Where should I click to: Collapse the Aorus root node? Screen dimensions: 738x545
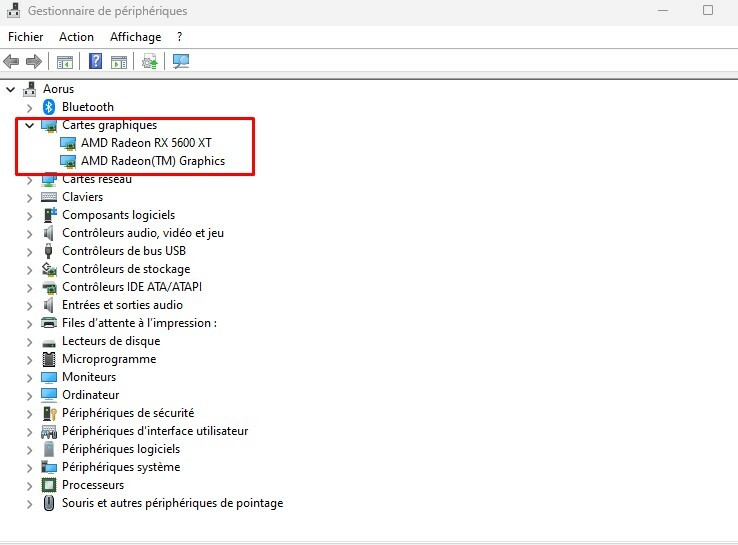(x=11, y=89)
